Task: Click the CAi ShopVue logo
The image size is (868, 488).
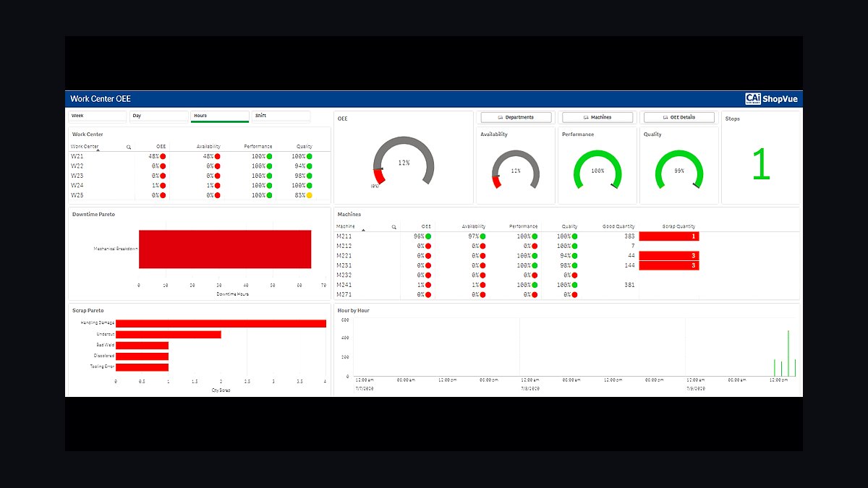Action: [x=772, y=99]
